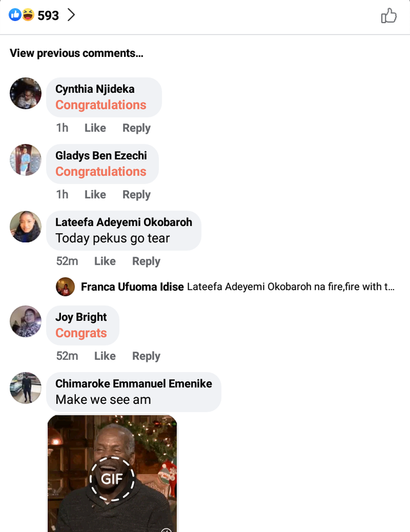Load View previous comments
410x532 pixels.
point(76,53)
